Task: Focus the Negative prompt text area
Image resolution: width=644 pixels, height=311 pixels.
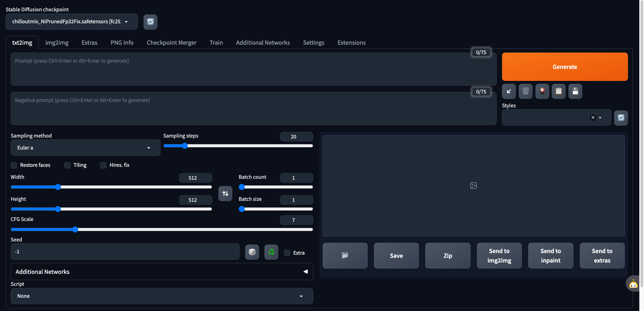Action: tap(254, 108)
